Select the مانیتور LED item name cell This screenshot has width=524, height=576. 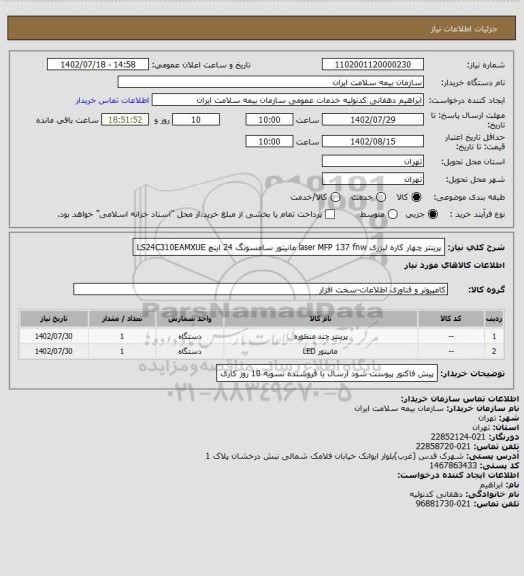click(320, 351)
